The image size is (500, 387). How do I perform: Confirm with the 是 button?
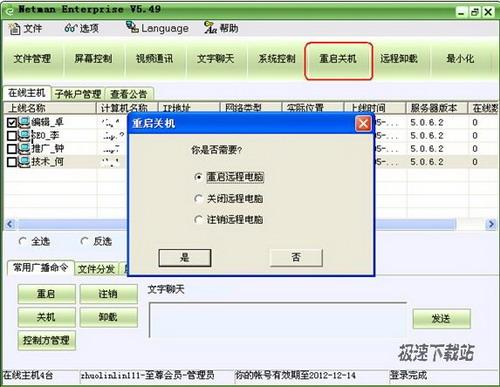coord(185,258)
